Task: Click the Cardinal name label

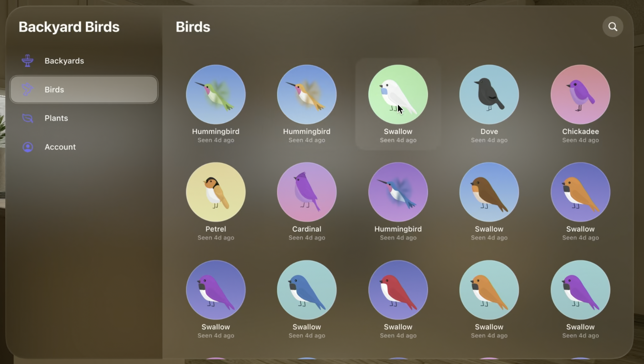Action: pos(307,229)
